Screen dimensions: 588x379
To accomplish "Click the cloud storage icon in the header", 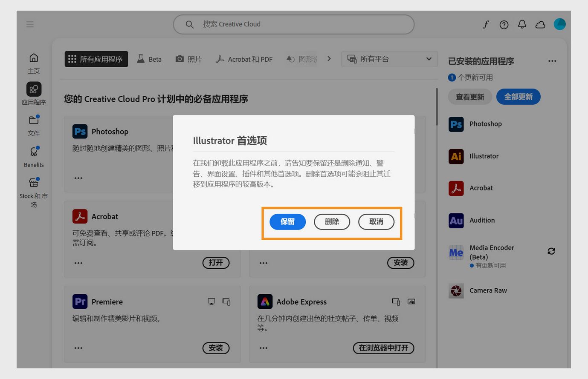I will tap(540, 24).
